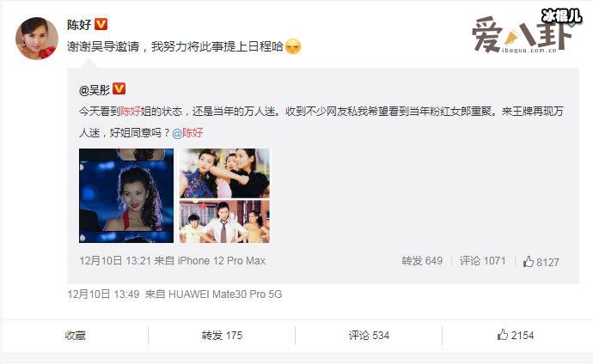Click the verified V badge beside 陈好
Image resolution: width=593 pixels, height=364 pixels.
tap(101, 24)
